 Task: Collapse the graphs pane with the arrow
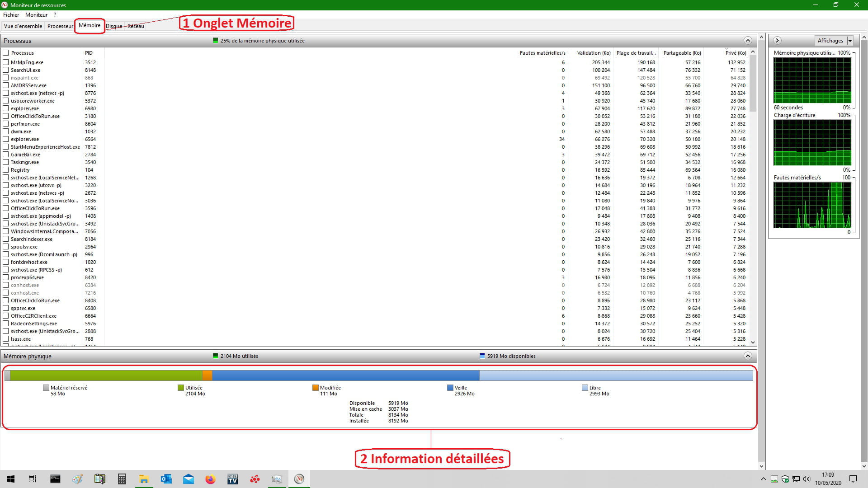tap(777, 40)
